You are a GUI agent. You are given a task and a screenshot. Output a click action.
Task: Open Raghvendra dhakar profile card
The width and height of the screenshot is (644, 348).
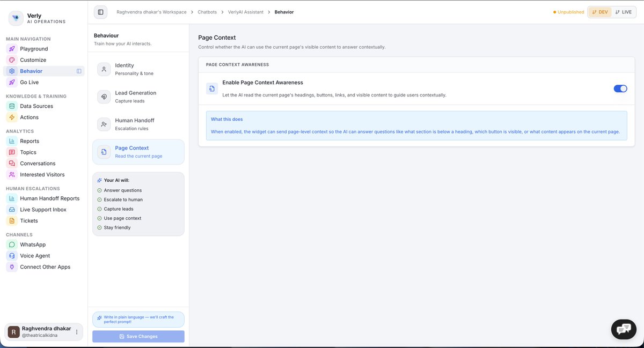click(x=43, y=332)
